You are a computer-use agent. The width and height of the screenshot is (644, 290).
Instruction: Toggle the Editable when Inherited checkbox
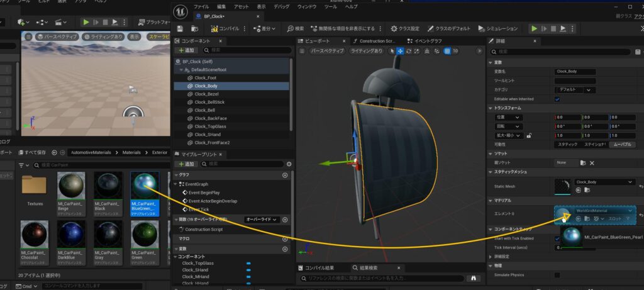coord(557,99)
